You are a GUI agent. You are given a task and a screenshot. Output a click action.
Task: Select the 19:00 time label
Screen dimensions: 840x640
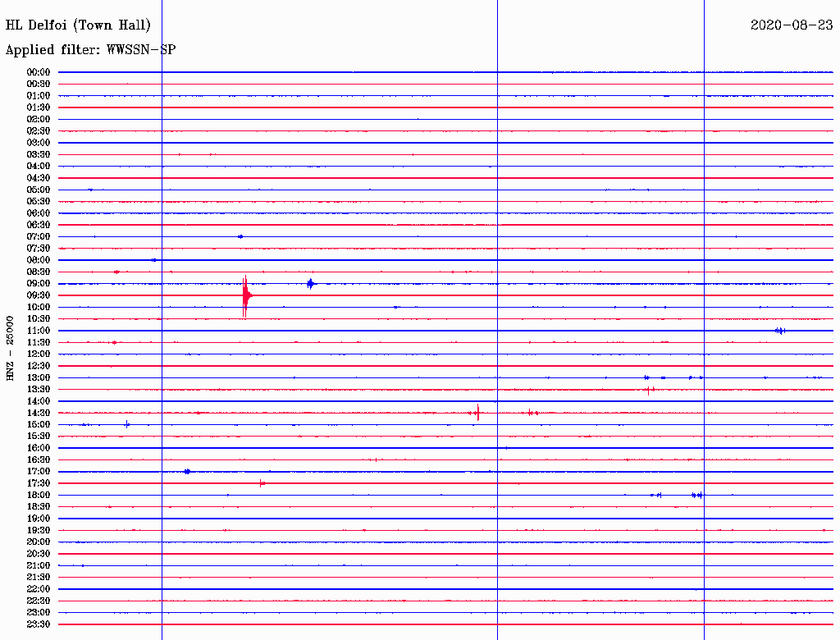click(x=39, y=519)
